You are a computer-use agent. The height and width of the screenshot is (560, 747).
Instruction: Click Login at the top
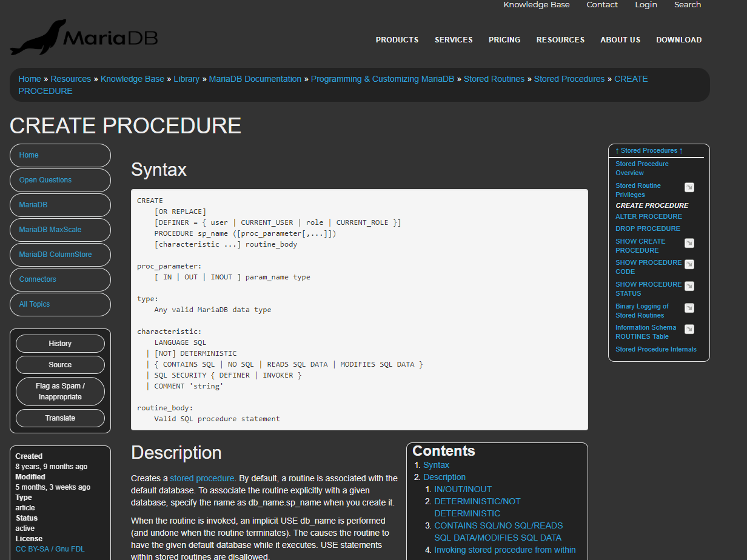point(646,5)
